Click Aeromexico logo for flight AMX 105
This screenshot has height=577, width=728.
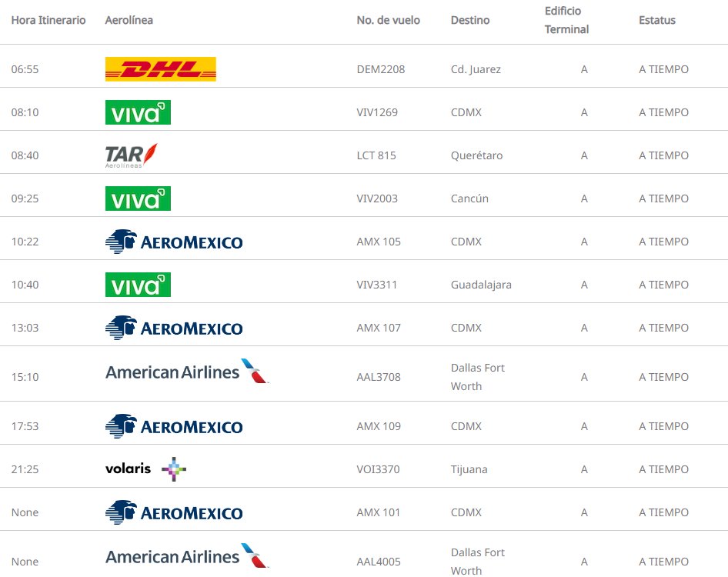(174, 242)
